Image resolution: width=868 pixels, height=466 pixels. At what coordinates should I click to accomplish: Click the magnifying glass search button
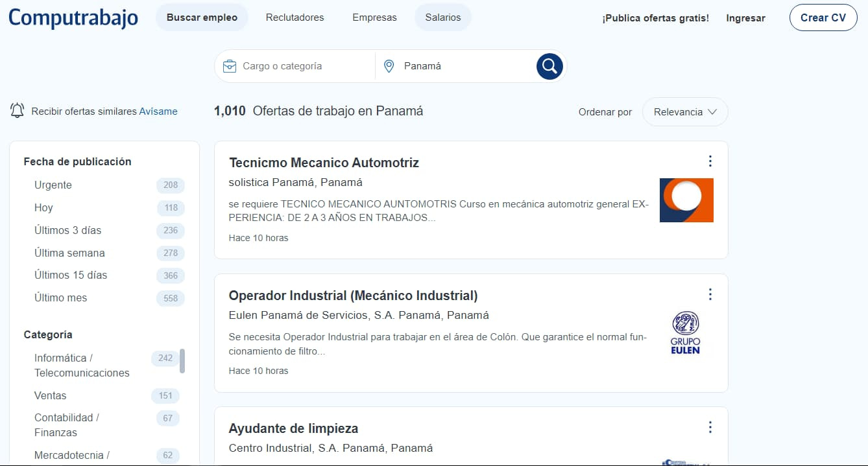tap(549, 66)
